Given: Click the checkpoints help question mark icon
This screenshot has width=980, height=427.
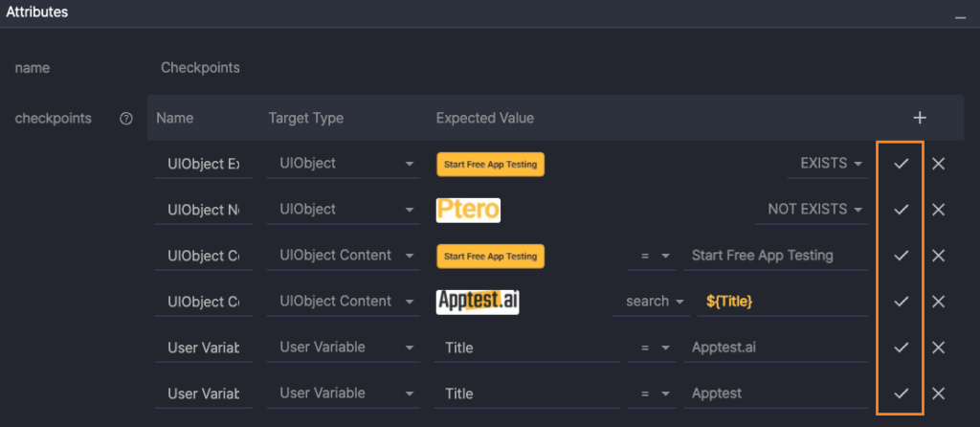Looking at the screenshot, I should click(x=126, y=119).
